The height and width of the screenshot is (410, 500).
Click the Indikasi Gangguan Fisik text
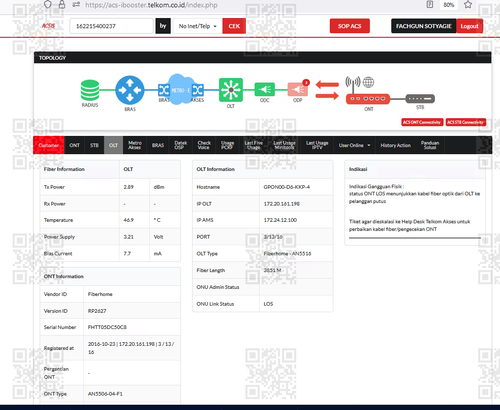(x=376, y=186)
